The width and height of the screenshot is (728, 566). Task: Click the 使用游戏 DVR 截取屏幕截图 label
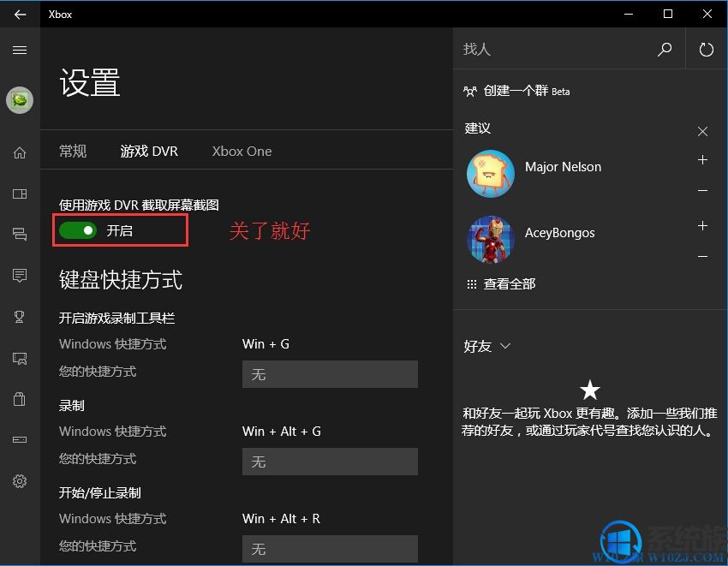(139, 205)
